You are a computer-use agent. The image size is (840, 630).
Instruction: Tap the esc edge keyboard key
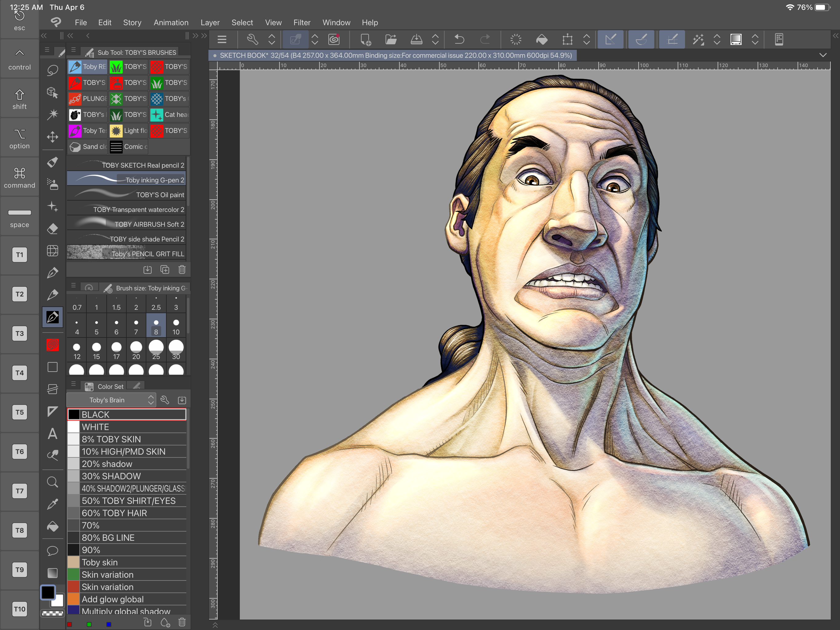click(x=19, y=20)
